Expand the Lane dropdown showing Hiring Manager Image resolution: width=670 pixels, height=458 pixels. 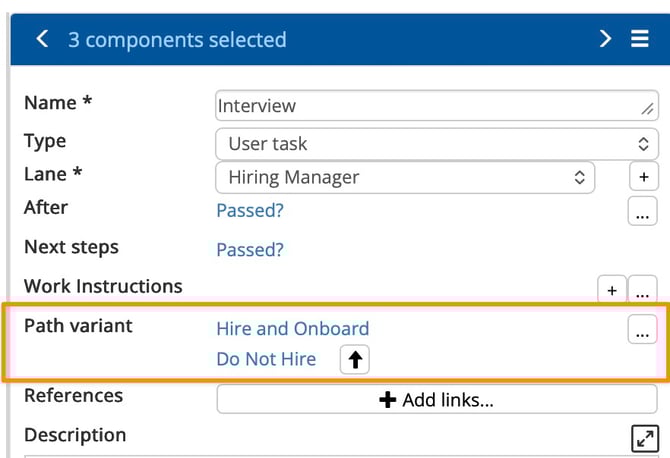405,178
